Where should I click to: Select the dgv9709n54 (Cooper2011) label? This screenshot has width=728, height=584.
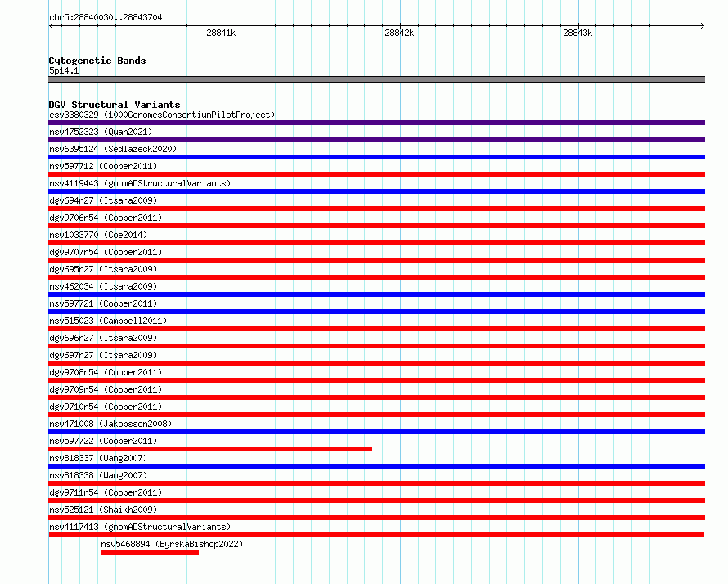pyautogui.click(x=106, y=389)
